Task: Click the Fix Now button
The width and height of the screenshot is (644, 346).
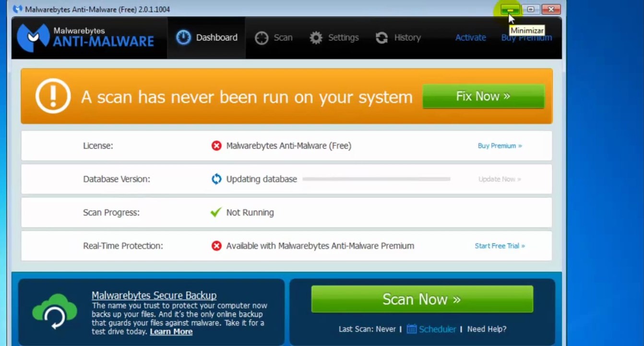Action: [483, 96]
